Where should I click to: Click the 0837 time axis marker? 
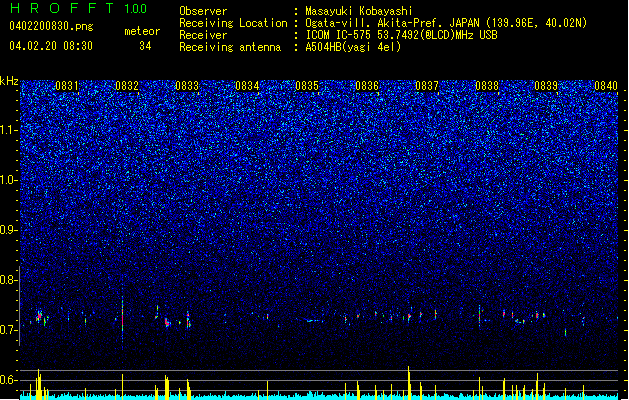[x=427, y=86]
